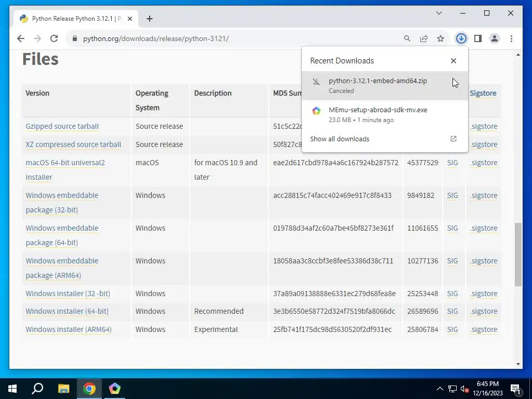Toggle the downloads toolbar button
The height and width of the screenshot is (399, 532).
[x=461, y=38]
